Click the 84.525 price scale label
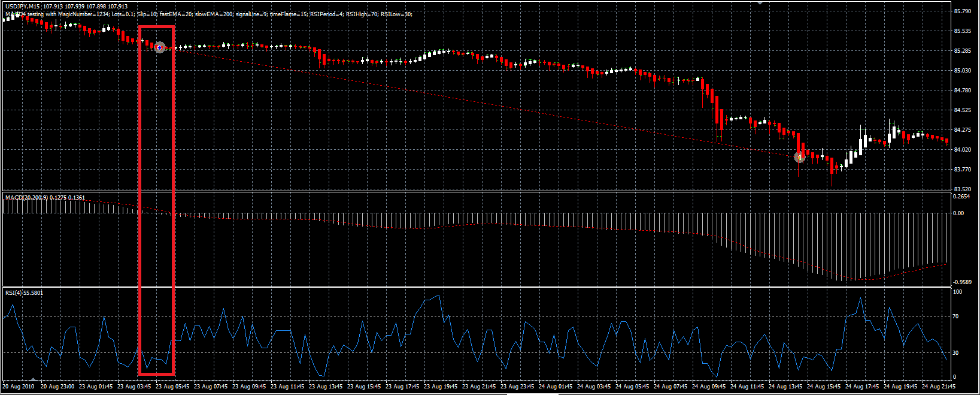 click(x=963, y=110)
